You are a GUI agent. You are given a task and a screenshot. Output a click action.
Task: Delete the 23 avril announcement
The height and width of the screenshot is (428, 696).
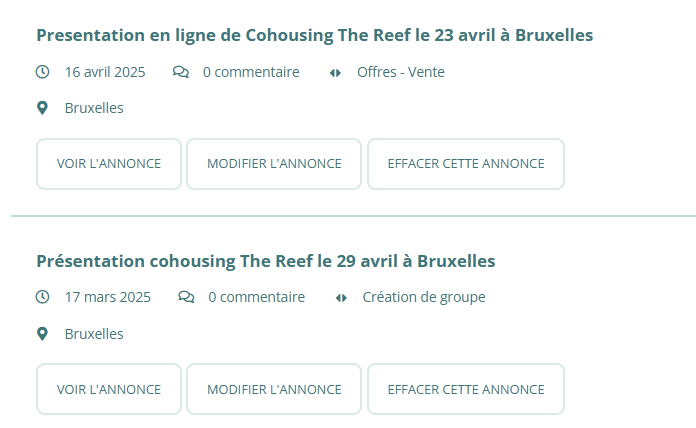(x=466, y=164)
